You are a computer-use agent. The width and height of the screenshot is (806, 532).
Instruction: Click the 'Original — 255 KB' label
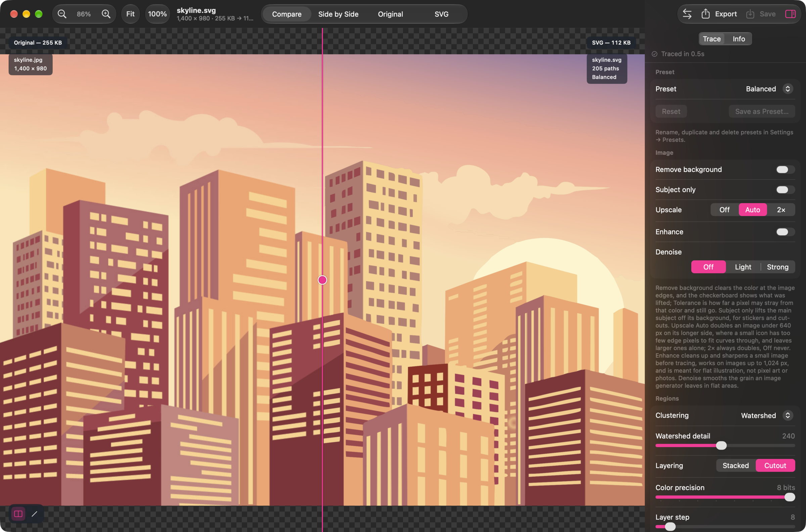coord(38,43)
